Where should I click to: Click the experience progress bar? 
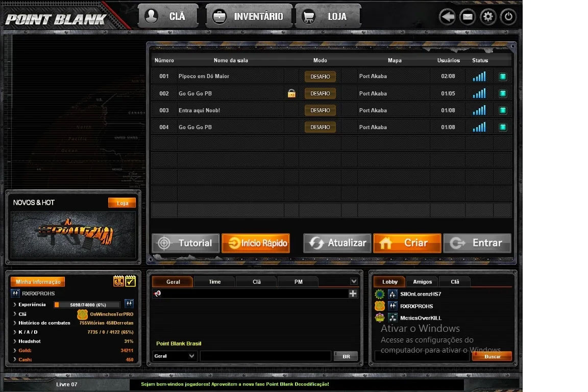click(x=87, y=305)
